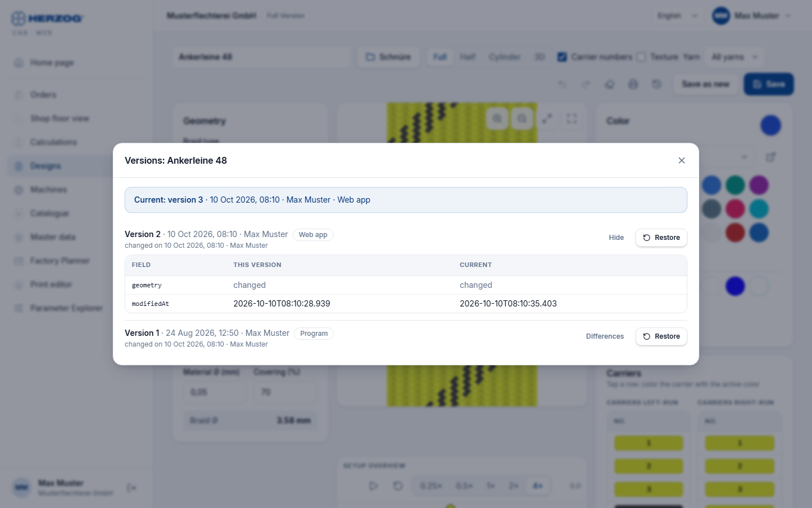
Task: Click the logout icon beside Max Muster
Action: [x=131, y=488]
